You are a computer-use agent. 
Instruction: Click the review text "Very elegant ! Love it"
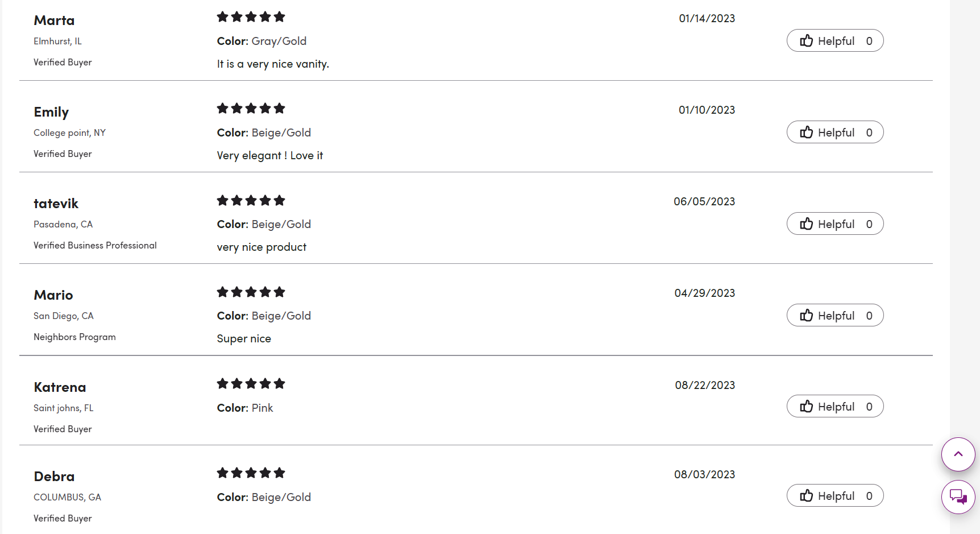click(269, 156)
